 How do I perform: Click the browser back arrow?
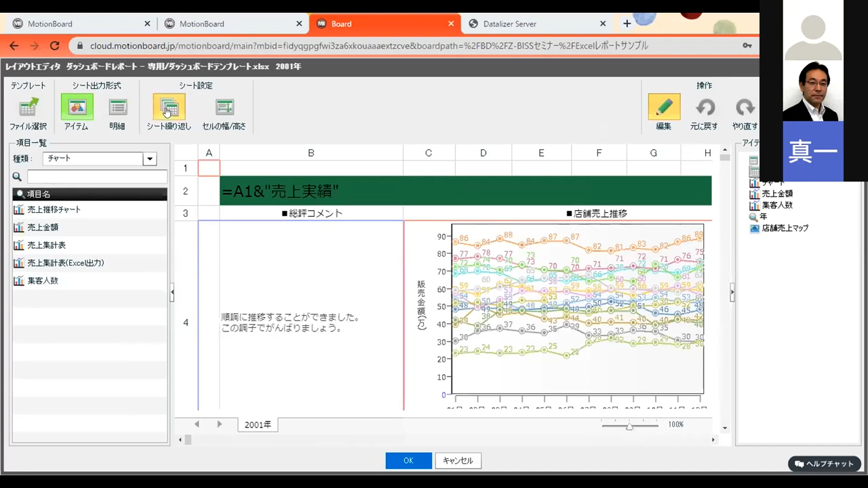[x=14, y=45]
